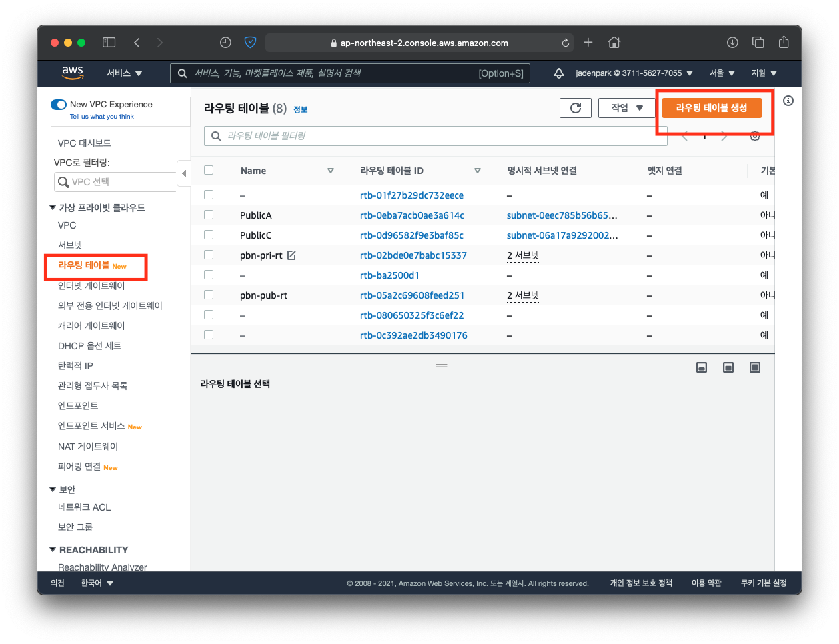
Task: Set detail panel to medium size icon
Action: point(728,367)
